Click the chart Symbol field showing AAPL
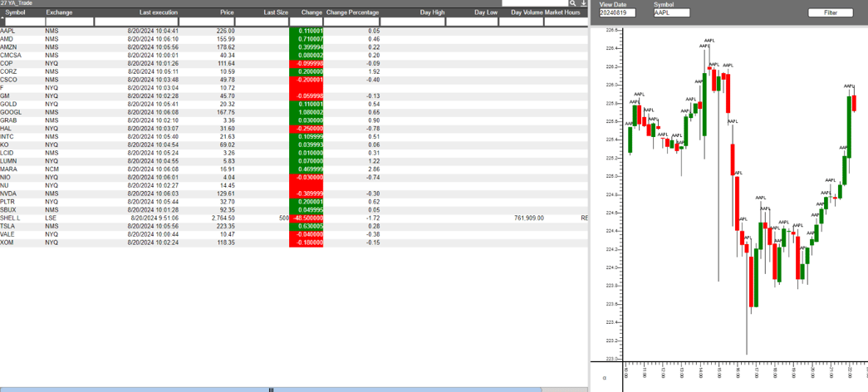 671,12
